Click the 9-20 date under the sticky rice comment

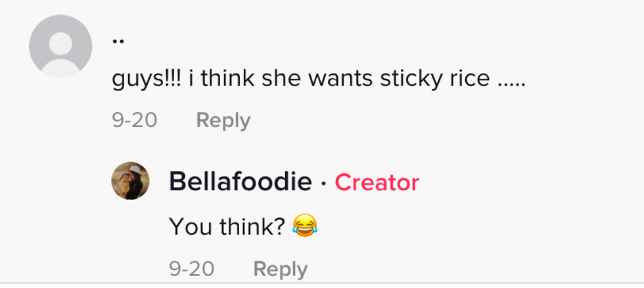tap(134, 121)
